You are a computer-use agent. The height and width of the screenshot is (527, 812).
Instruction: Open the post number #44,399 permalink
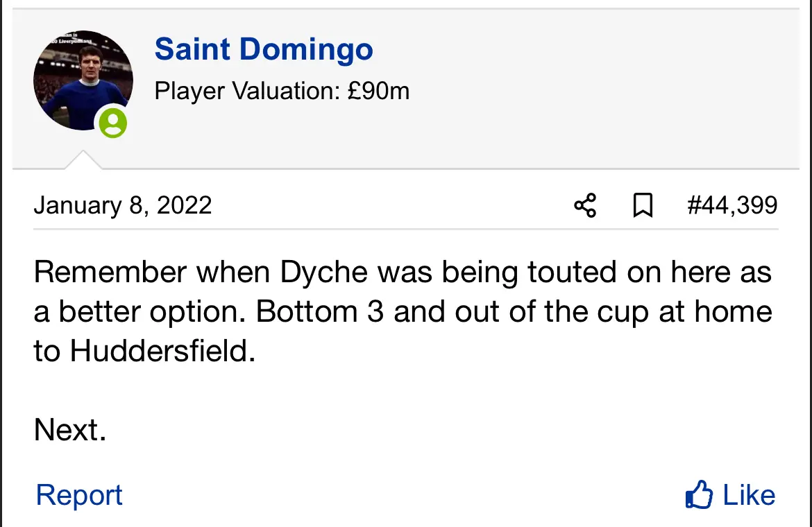click(x=732, y=206)
